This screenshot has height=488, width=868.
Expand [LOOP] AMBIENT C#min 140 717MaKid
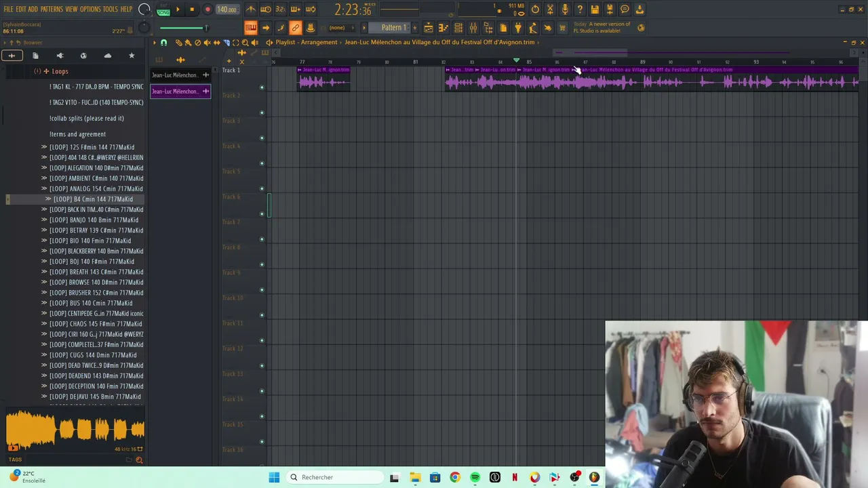tap(44, 178)
